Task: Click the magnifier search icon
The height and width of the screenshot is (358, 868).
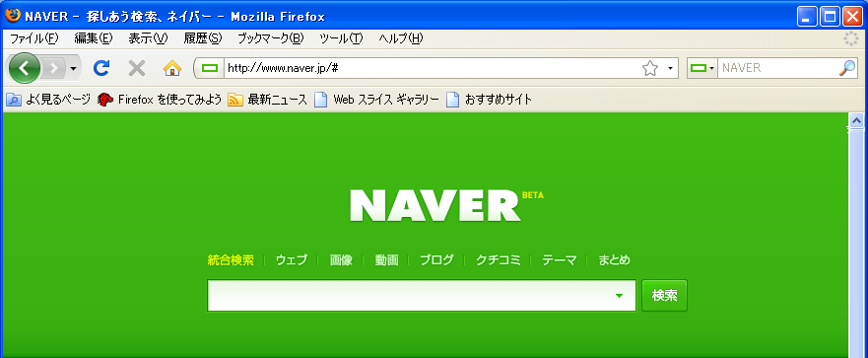Action: tap(847, 68)
